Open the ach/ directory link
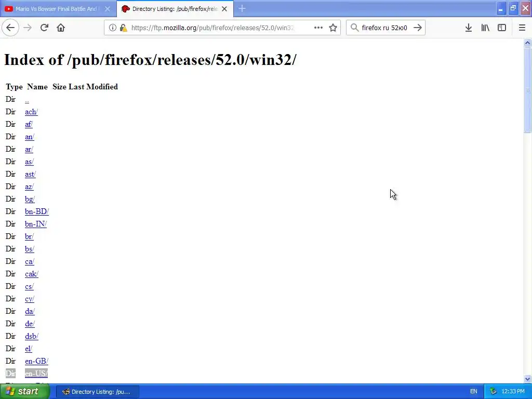This screenshot has height=399, width=532. [x=31, y=112]
